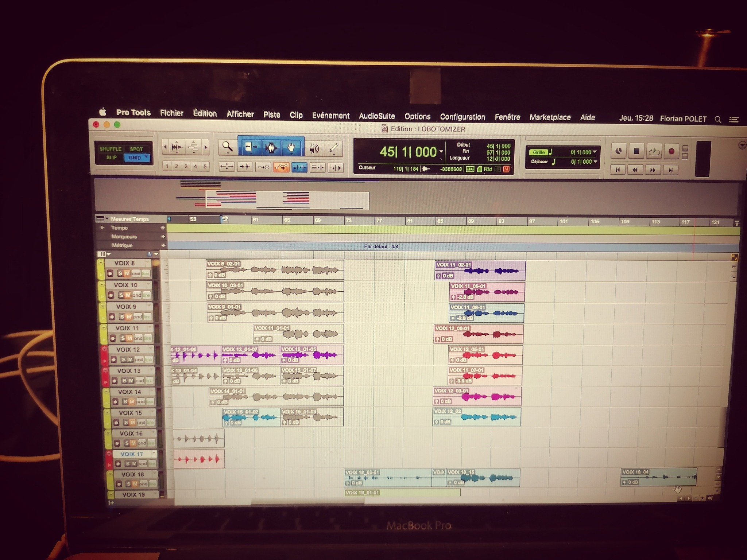Select the Zoomer magnifier tool

(x=227, y=147)
